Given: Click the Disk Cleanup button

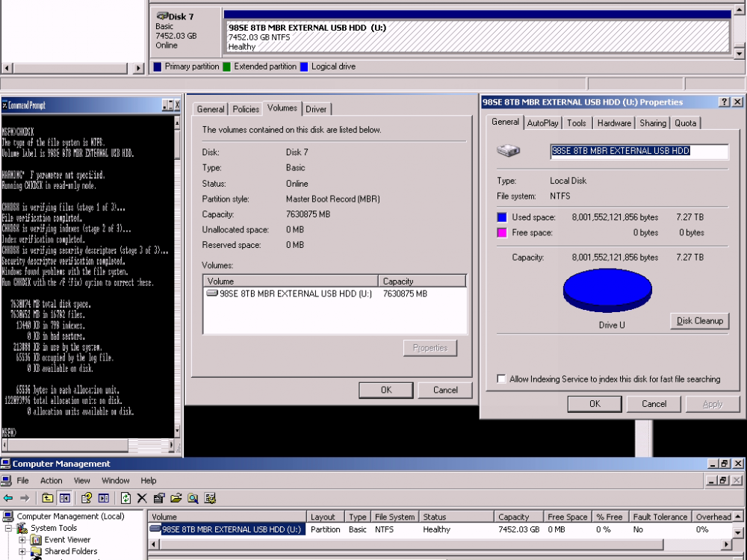Looking at the screenshot, I should click(699, 321).
